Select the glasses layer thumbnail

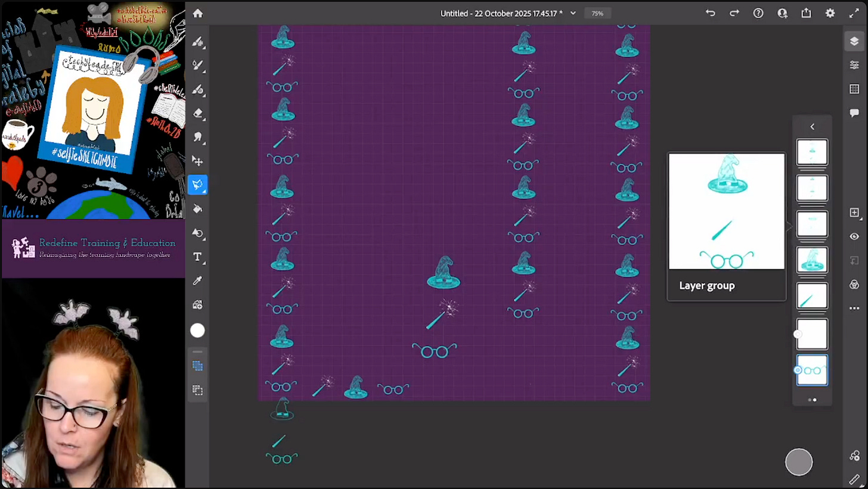click(812, 370)
